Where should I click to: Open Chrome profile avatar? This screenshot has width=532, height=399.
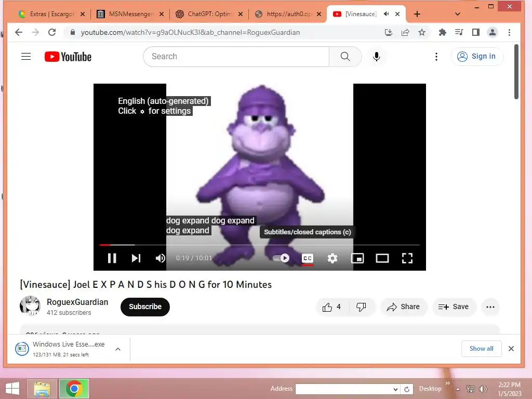[x=493, y=32]
